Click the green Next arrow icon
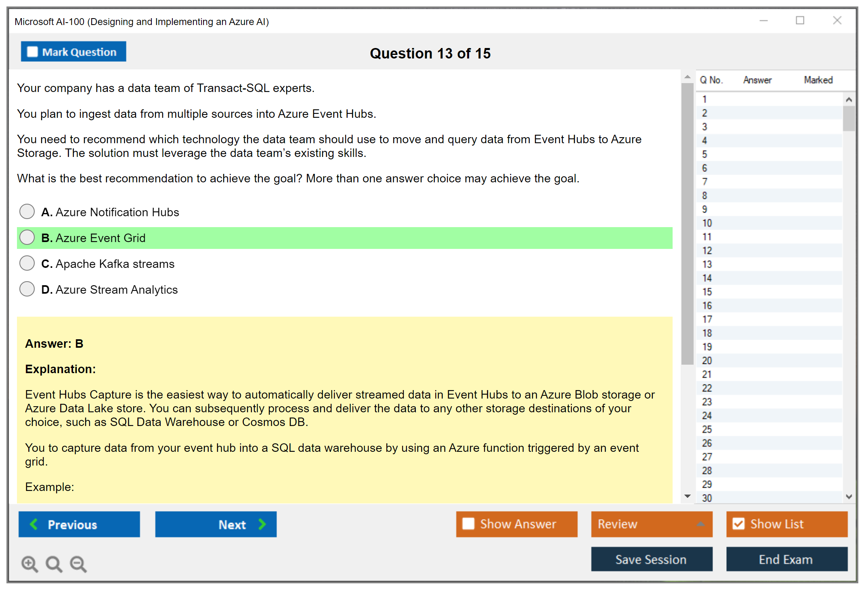Screen dimensions: 868x593 pyautogui.click(x=262, y=524)
